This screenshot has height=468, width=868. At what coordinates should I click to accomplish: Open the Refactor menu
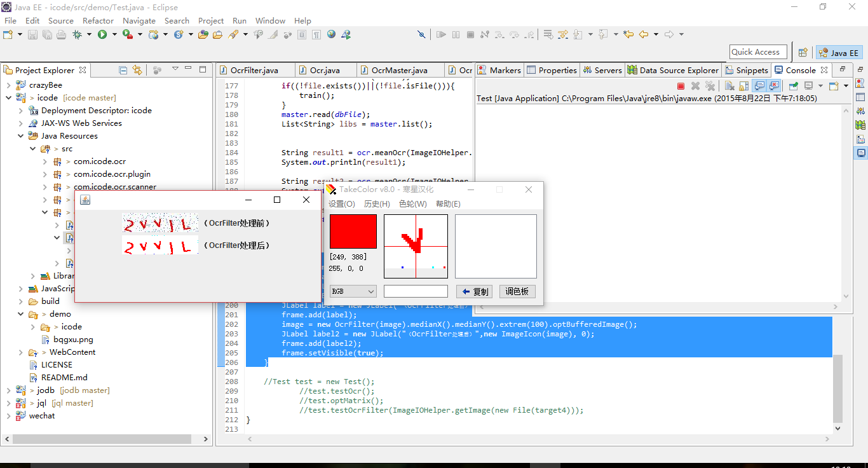pyautogui.click(x=98, y=20)
